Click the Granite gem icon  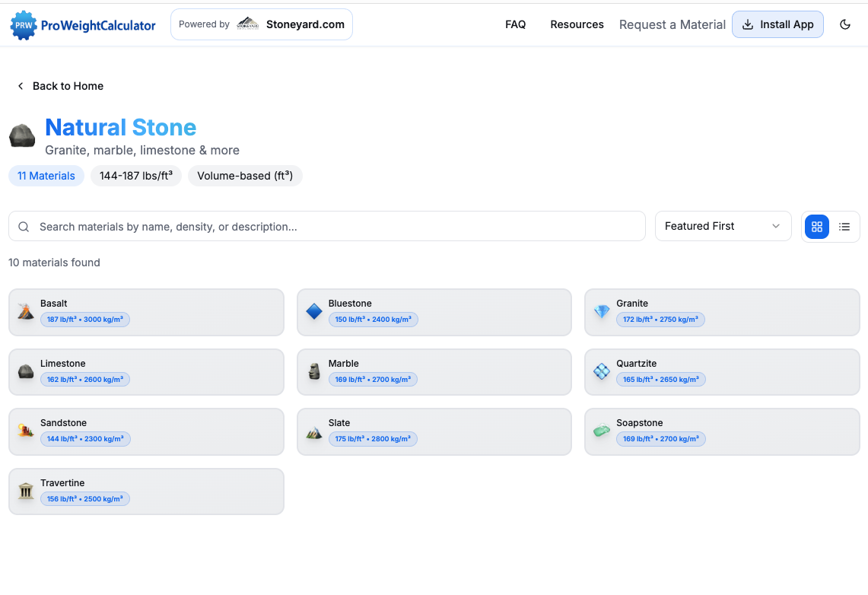pos(602,312)
